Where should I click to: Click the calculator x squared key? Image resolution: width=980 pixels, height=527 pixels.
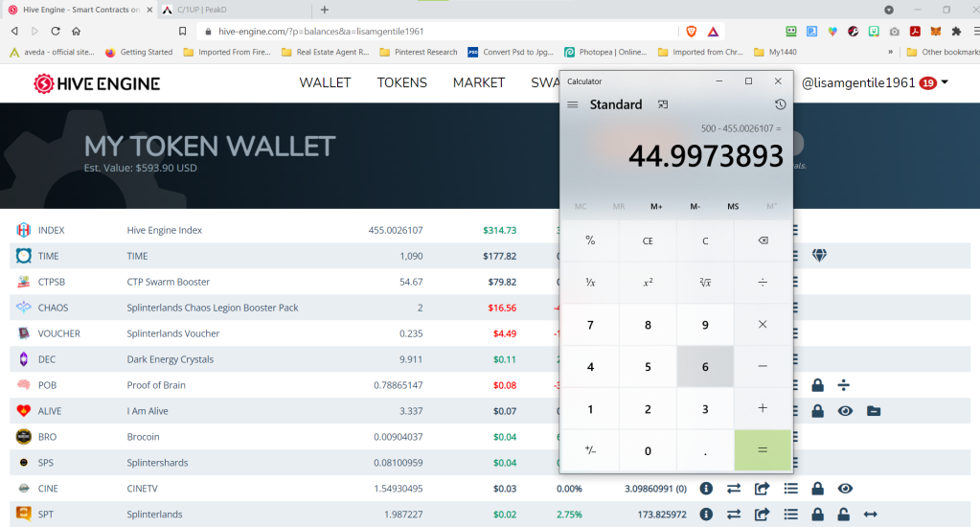[648, 283]
